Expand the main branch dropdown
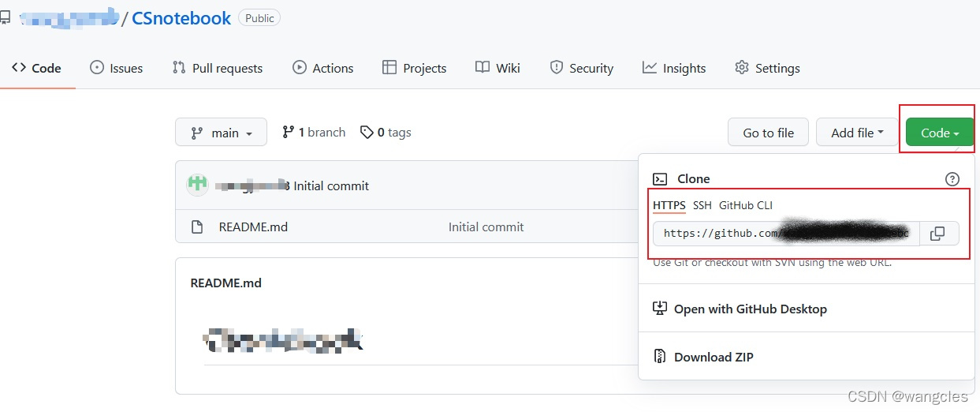 pyautogui.click(x=221, y=133)
